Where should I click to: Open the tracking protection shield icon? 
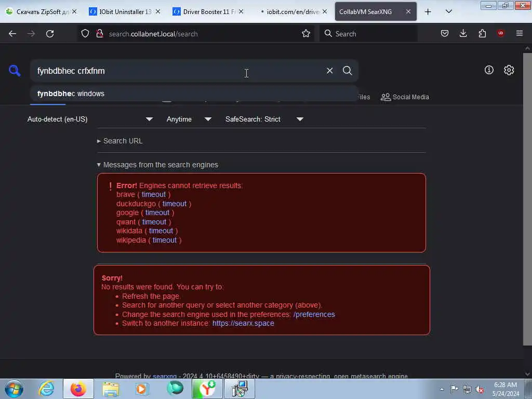coord(85,34)
